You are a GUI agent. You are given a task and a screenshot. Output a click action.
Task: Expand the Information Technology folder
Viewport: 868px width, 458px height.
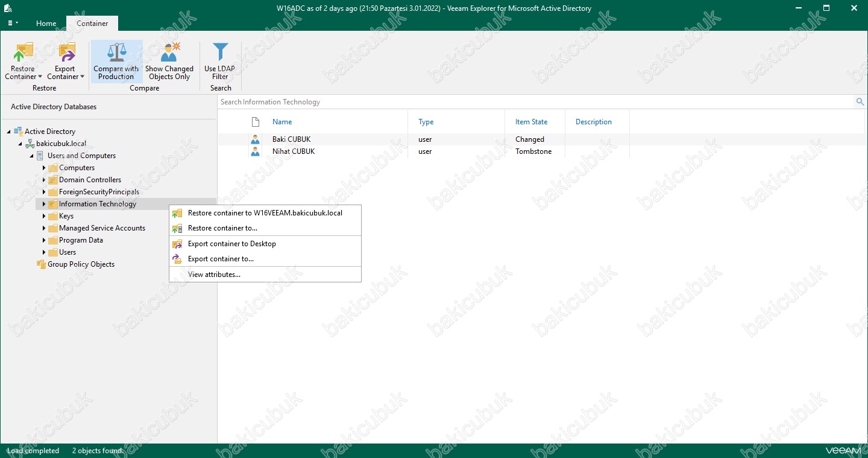44,204
